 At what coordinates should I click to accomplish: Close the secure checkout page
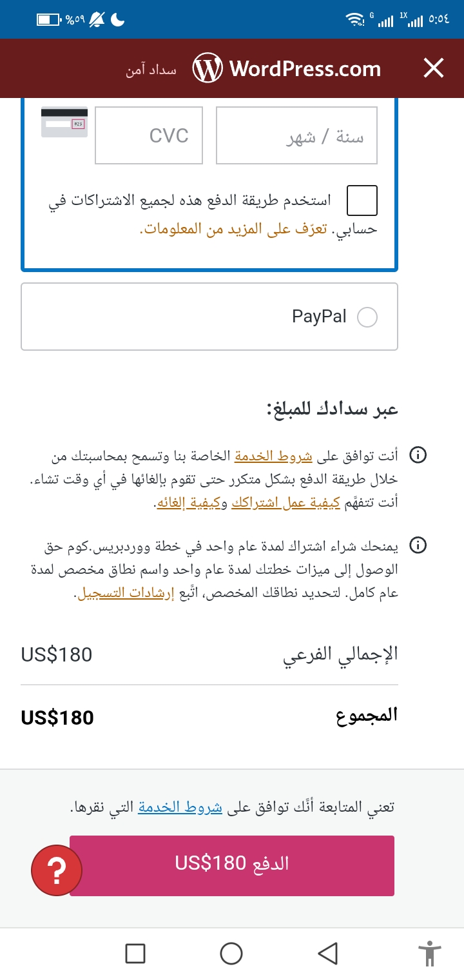434,68
